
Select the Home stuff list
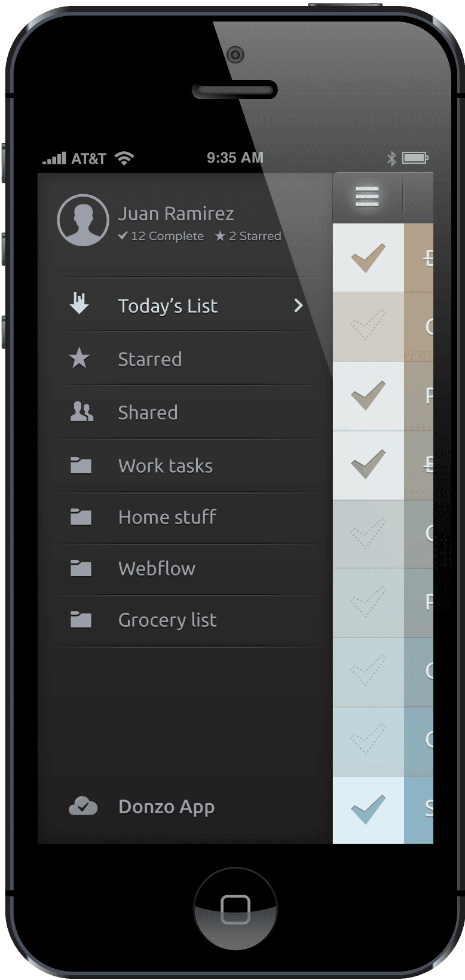167,517
